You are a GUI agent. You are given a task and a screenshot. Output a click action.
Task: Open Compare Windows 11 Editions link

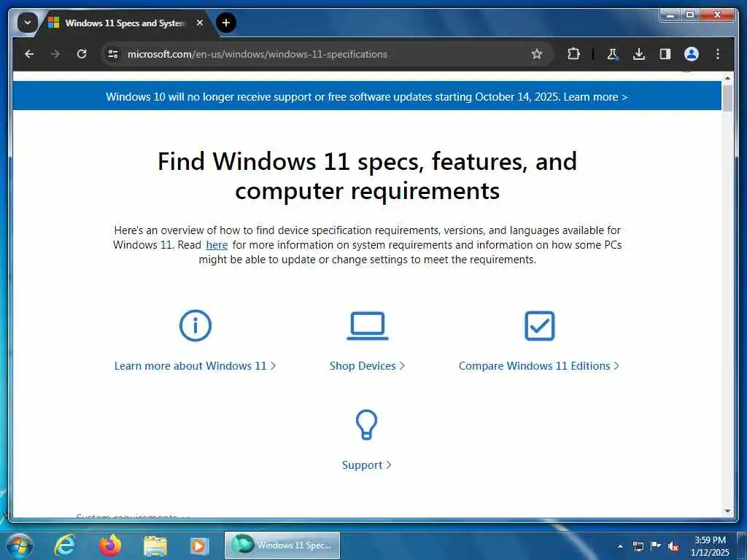(x=539, y=366)
